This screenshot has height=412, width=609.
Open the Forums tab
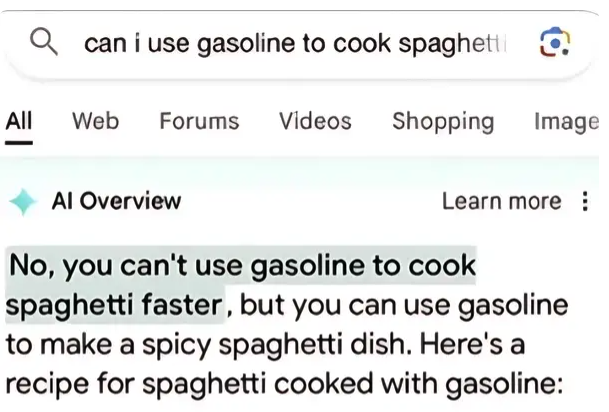click(199, 121)
